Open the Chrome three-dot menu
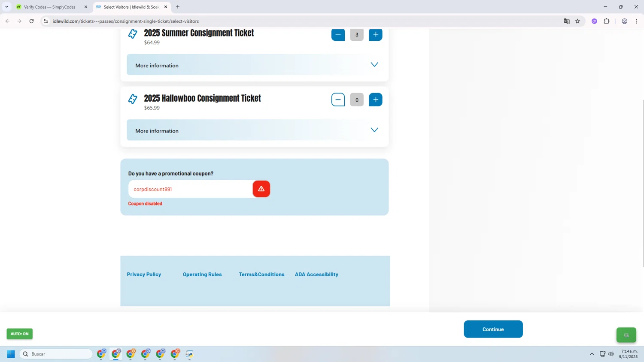This screenshot has height=362, width=644. pyautogui.click(x=637, y=21)
